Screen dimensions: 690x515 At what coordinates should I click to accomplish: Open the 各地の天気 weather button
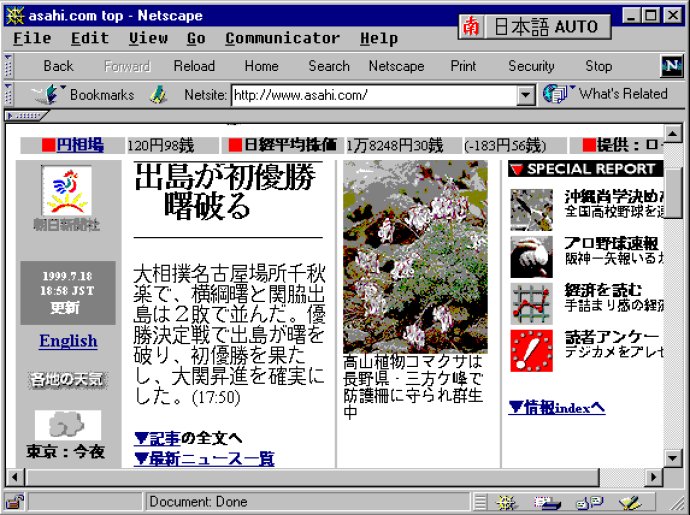66,379
